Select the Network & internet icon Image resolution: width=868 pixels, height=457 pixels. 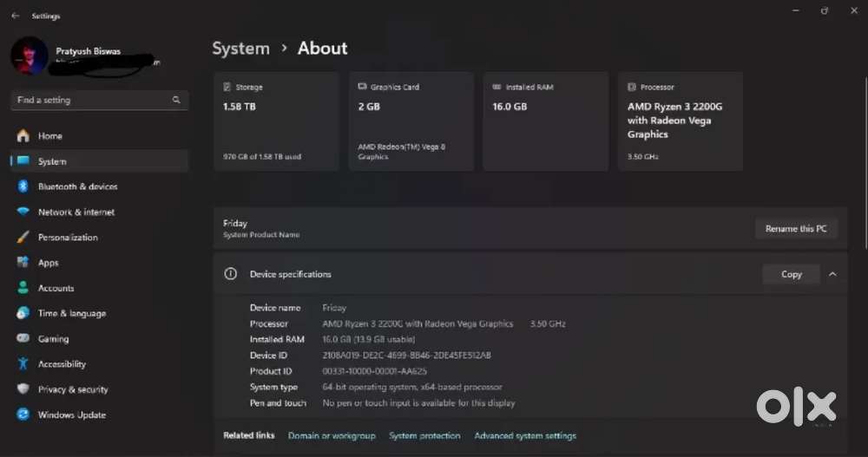pos(23,212)
